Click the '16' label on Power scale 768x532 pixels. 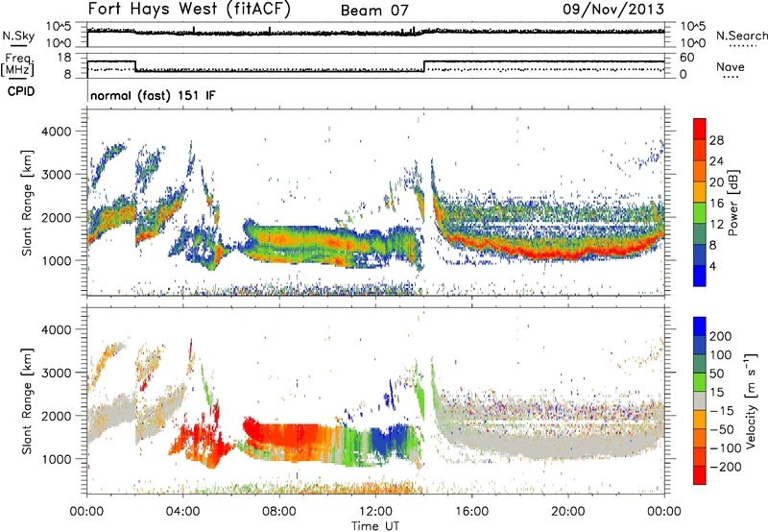[x=716, y=204]
